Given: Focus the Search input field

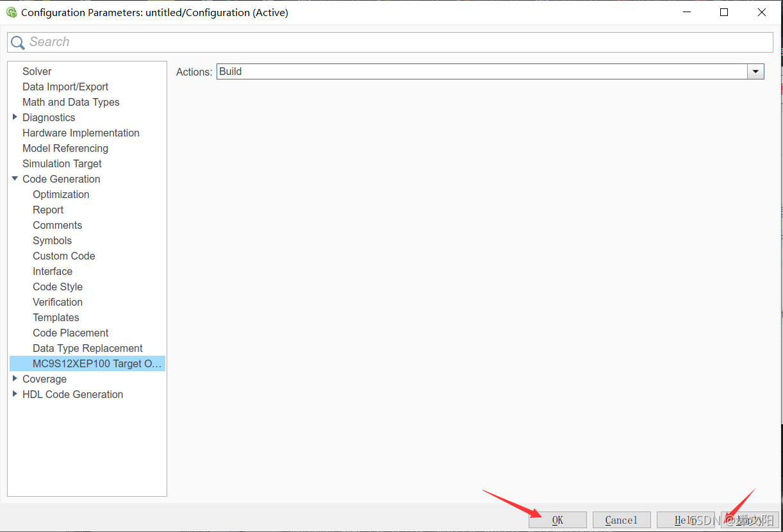Looking at the screenshot, I should pyautogui.click(x=390, y=42).
